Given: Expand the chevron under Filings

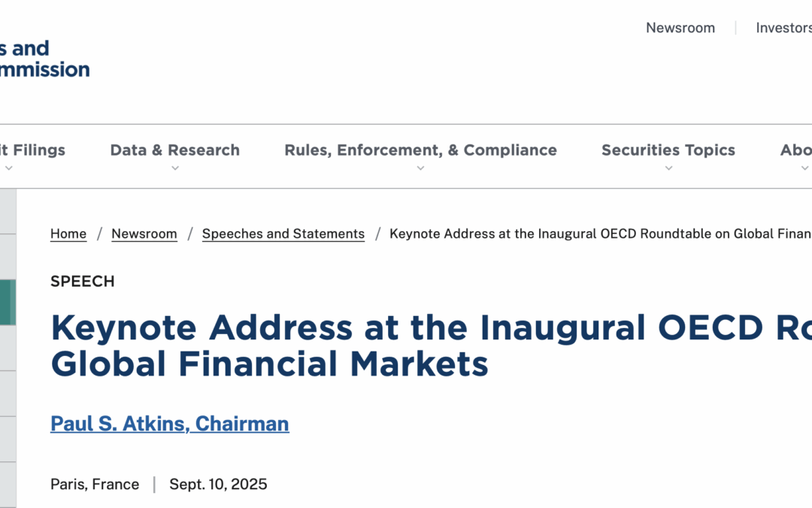Looking at the screenshot, I should (9, 169).
